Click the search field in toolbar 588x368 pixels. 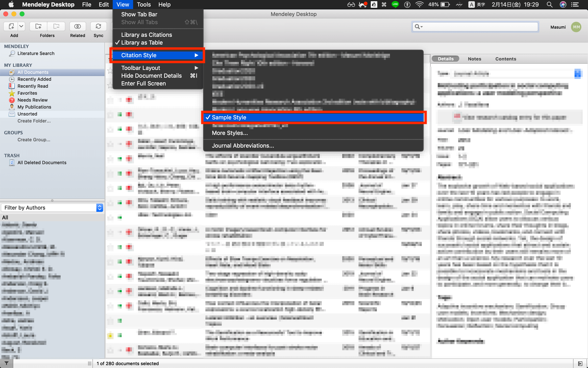[x=475, y=27]
